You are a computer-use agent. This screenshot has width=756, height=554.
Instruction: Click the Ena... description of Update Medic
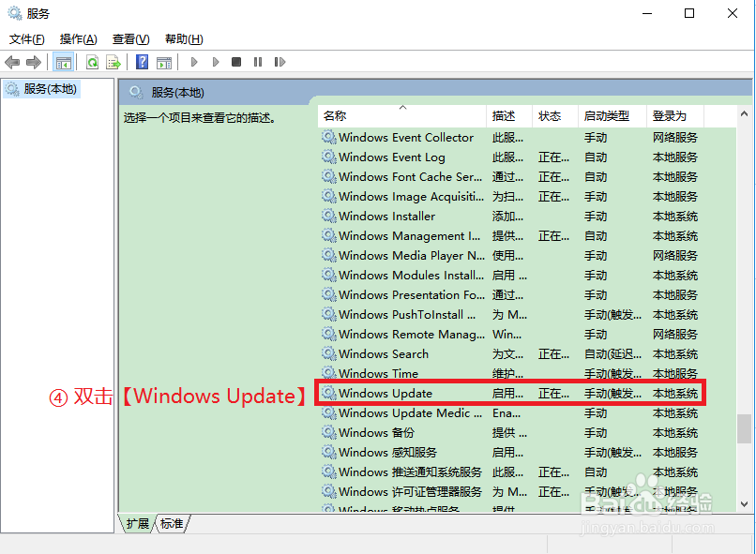(x=507, y=413)
